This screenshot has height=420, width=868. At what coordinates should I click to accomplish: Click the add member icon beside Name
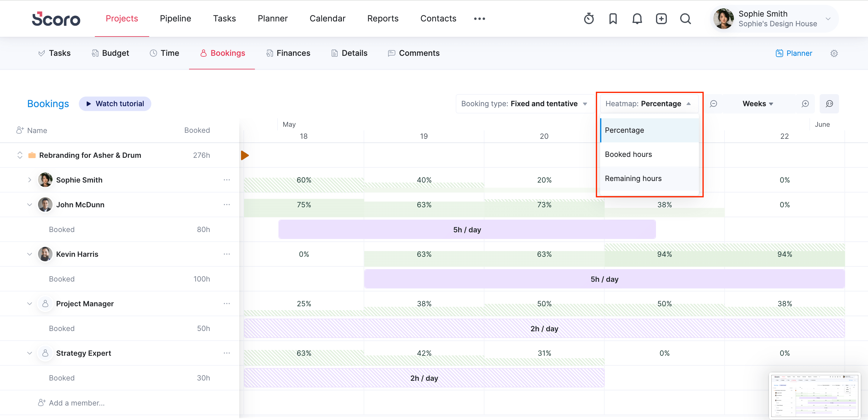20,130
